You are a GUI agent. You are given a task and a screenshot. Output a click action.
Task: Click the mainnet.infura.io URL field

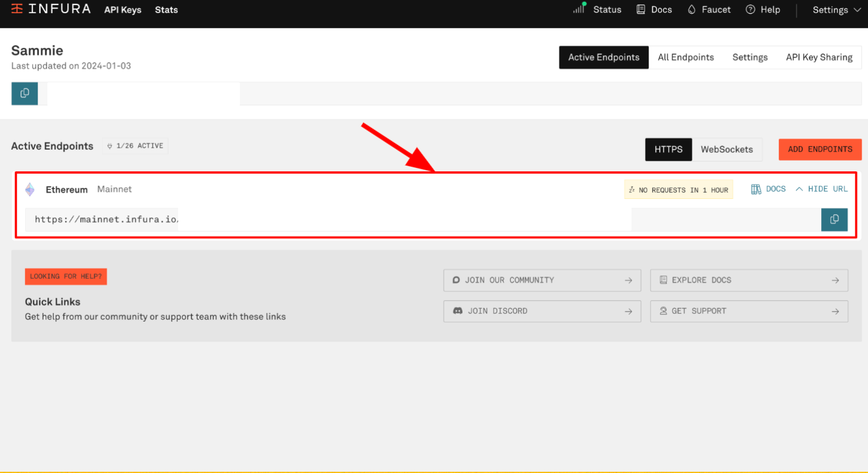pyautogui.click(x=423, y=219)
